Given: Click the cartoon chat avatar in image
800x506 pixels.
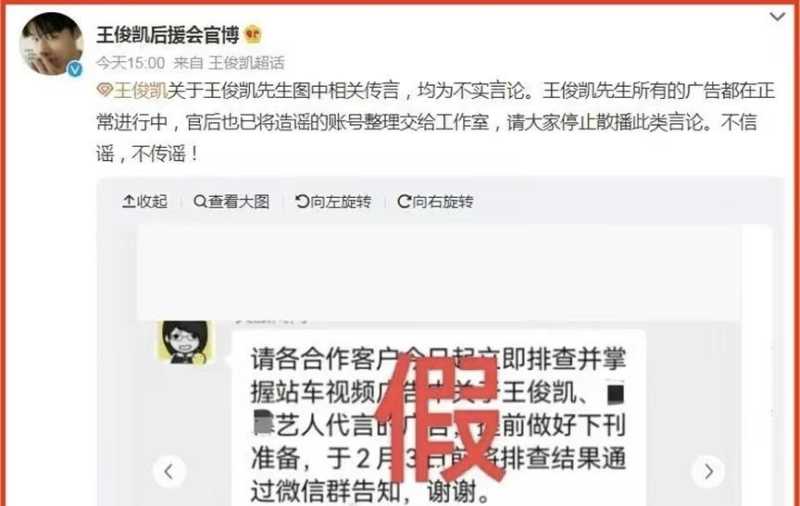Looking at the screenshot, I should (185, 342).
